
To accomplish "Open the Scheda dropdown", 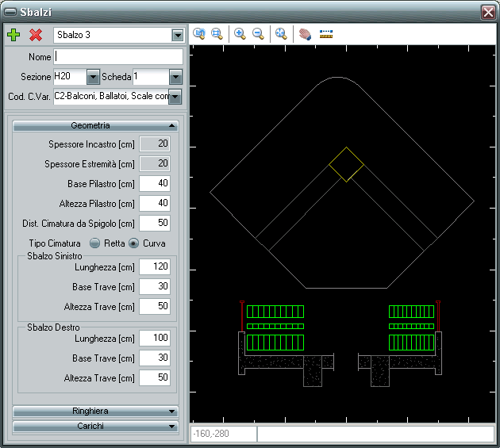I will pos(175,77).
